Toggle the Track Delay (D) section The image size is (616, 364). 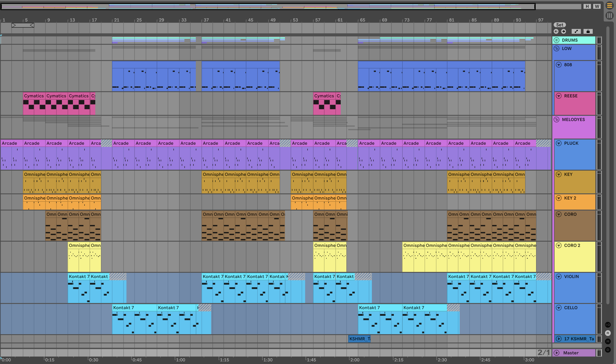point(608,350)
